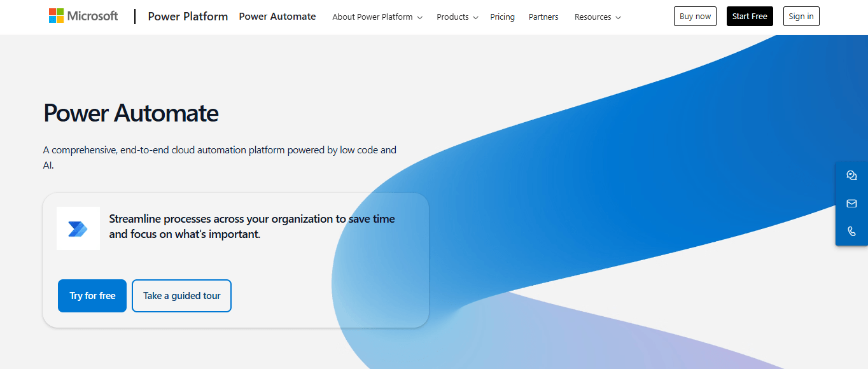Go to the Pricing page

(502, 17)
